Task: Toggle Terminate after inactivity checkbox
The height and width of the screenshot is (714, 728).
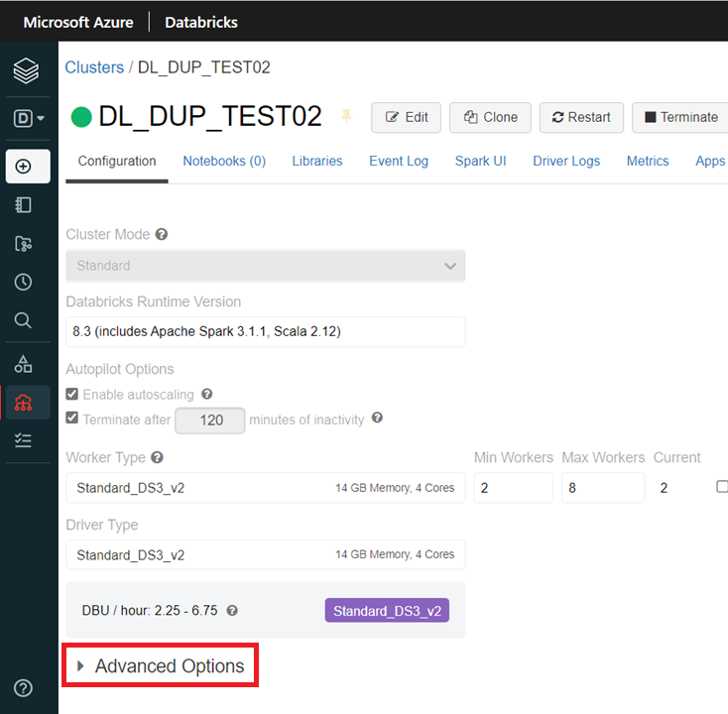Action: [x=72, y=417]
